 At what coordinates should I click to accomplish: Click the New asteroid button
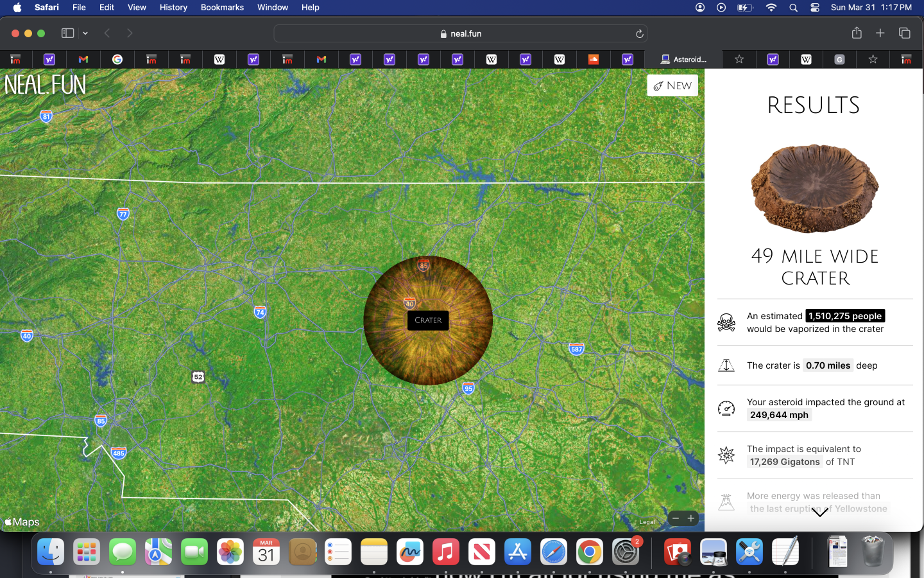(672, 85)
